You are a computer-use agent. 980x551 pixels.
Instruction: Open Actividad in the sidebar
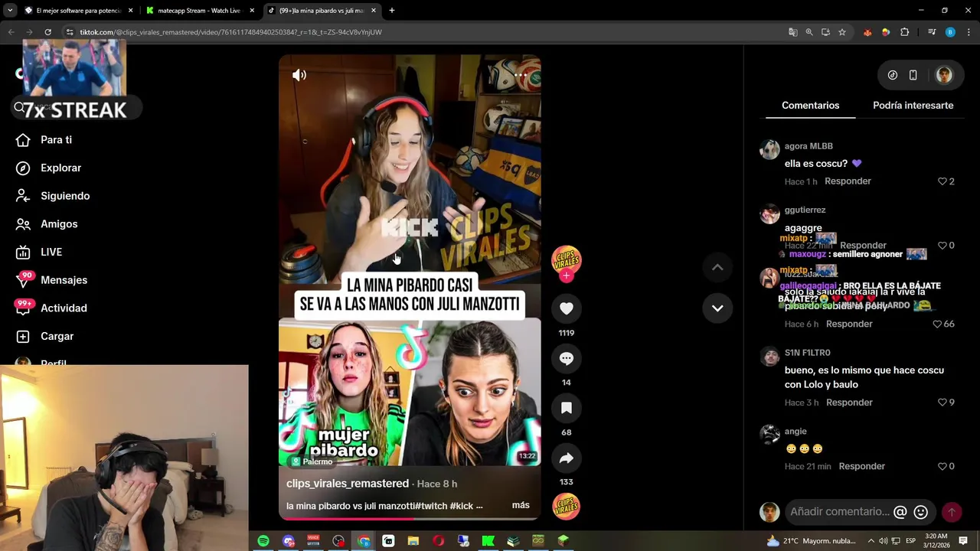64,308
